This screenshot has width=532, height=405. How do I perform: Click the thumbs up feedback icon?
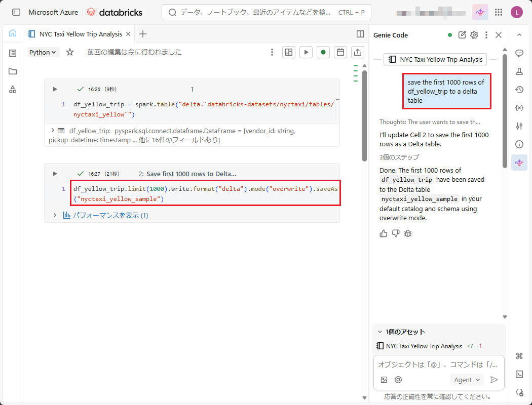tap(383, 233)
